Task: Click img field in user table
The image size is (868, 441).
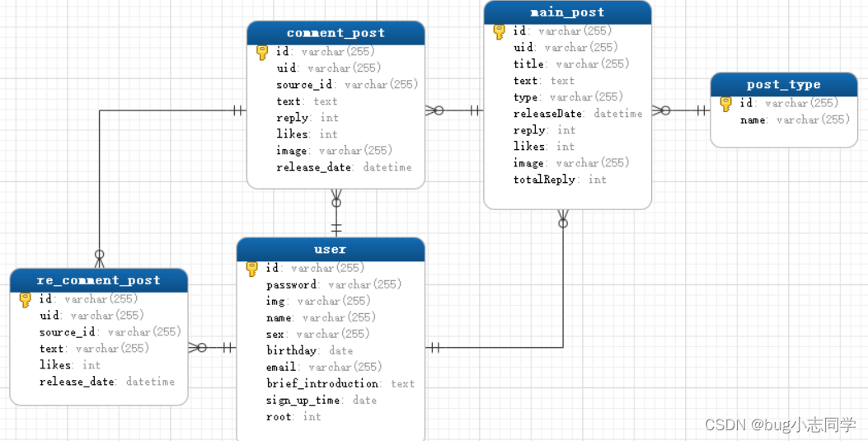Action: coord(318,302)
